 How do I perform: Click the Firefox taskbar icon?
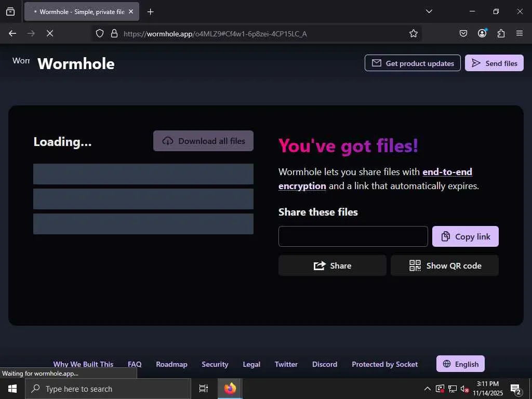pyautogui.click(x=230, y=389)
